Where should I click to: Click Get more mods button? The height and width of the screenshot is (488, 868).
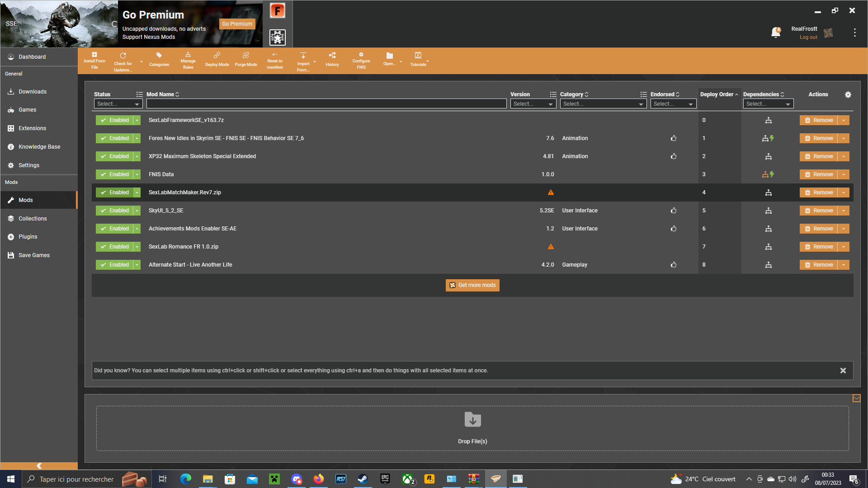click(x=472, y=285)
